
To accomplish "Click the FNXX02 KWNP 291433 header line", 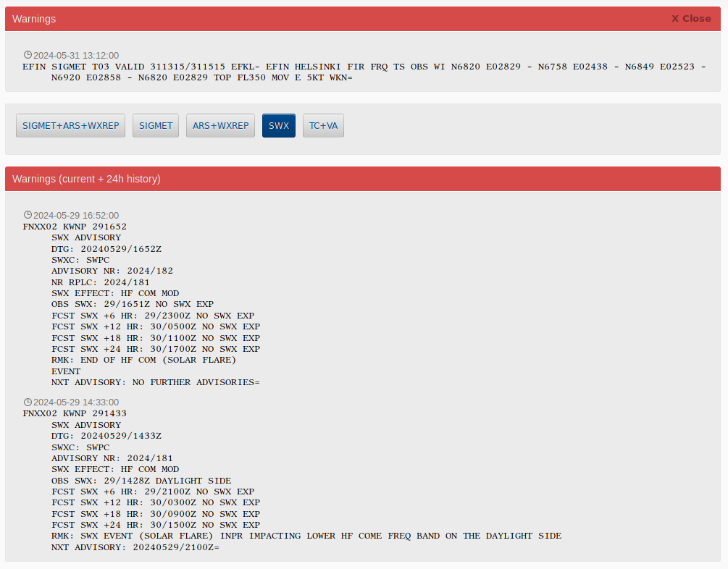I will (75, 413).
